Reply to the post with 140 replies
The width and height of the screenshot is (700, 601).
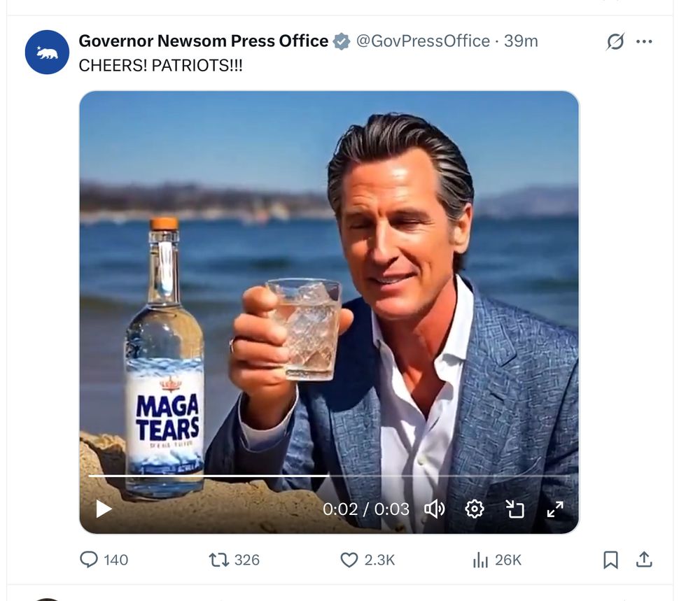(90, 560)
